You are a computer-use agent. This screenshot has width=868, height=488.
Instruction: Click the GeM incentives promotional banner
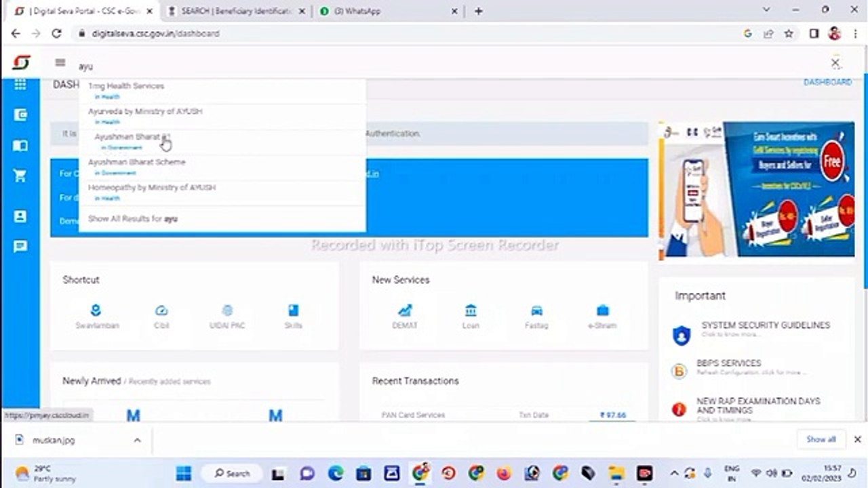[757, 190]
